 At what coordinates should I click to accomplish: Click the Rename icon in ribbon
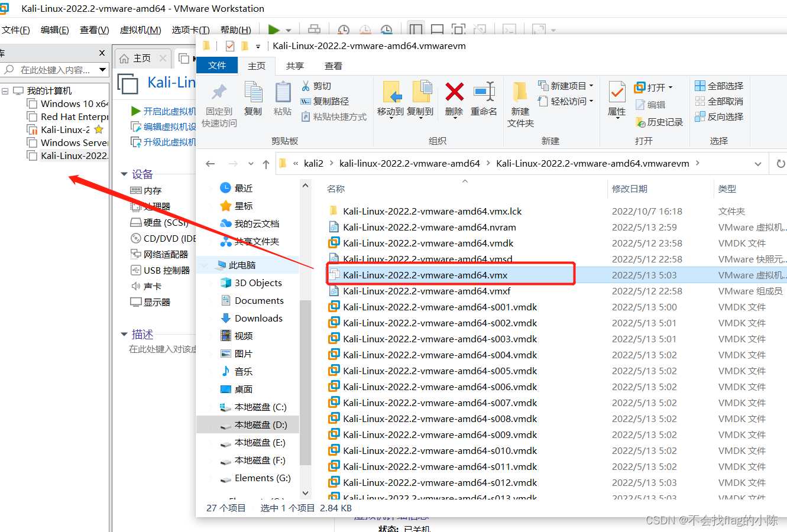tap(484, 92)
